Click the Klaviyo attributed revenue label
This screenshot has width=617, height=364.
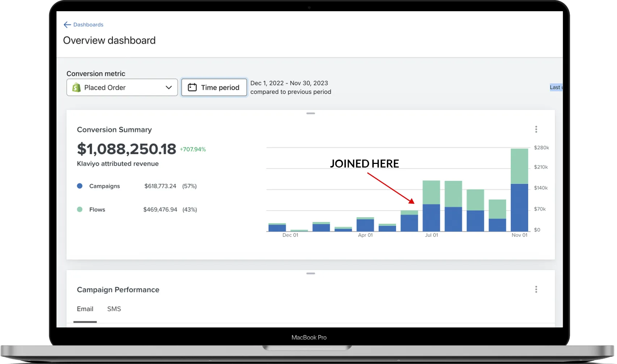pos(118,164)
